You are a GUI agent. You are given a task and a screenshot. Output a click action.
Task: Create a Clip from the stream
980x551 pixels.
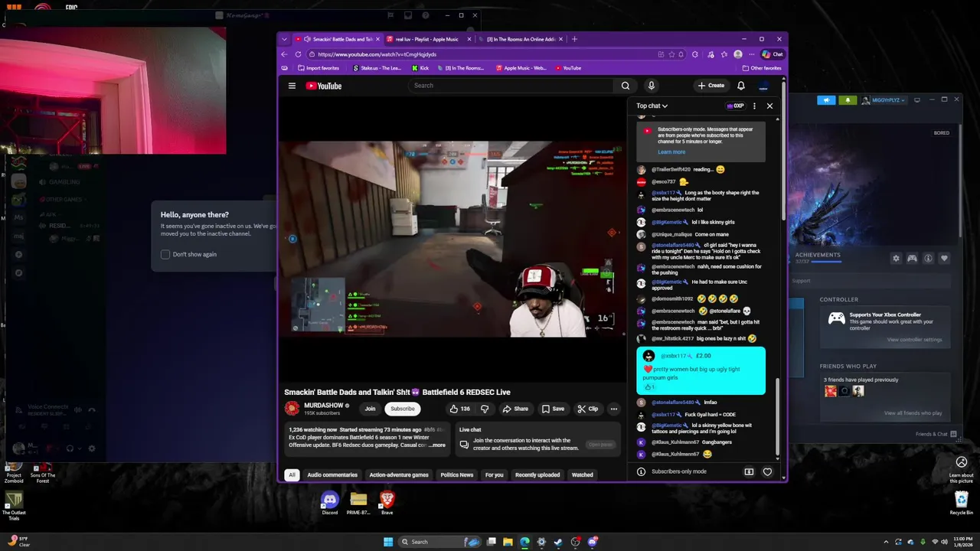point(587,409)
